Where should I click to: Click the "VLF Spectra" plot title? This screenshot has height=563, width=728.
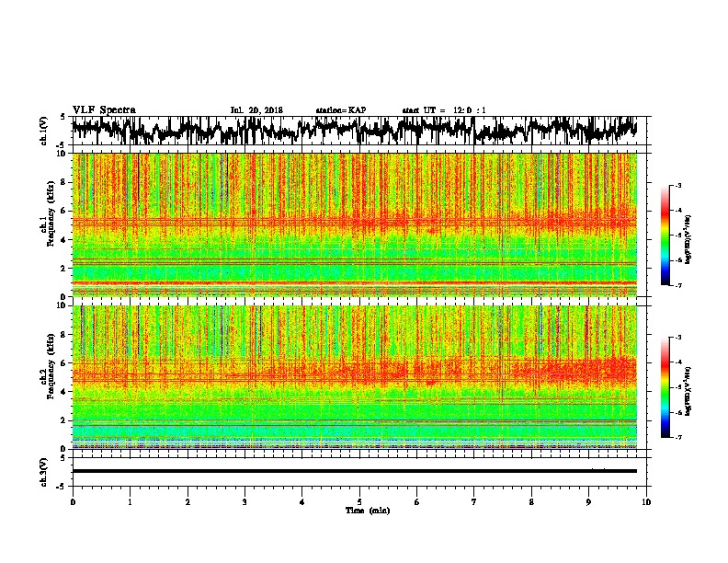[104, 110]
